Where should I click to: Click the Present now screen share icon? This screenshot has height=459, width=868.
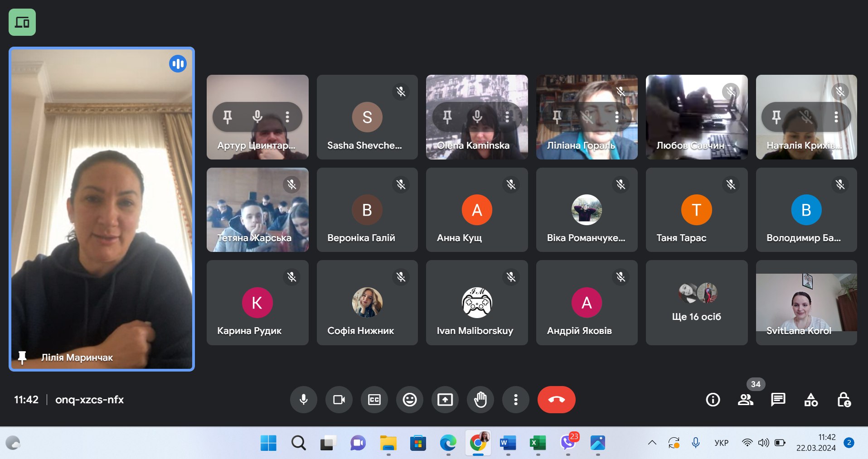click(445, 400)
